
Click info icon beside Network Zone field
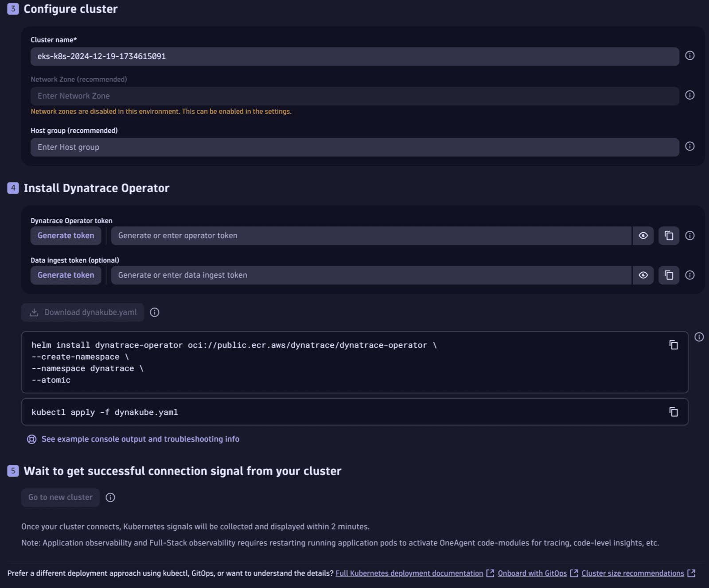coord(690,95)
